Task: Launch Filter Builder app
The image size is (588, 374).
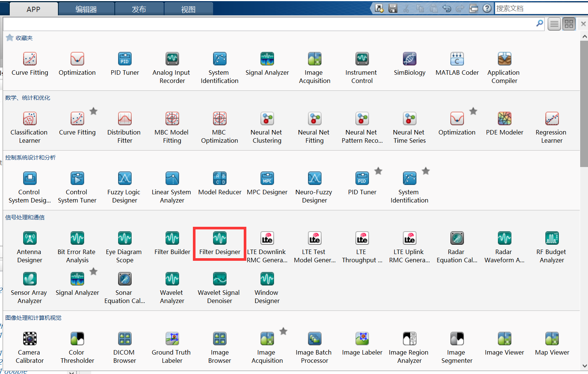Action: [172, 244]
